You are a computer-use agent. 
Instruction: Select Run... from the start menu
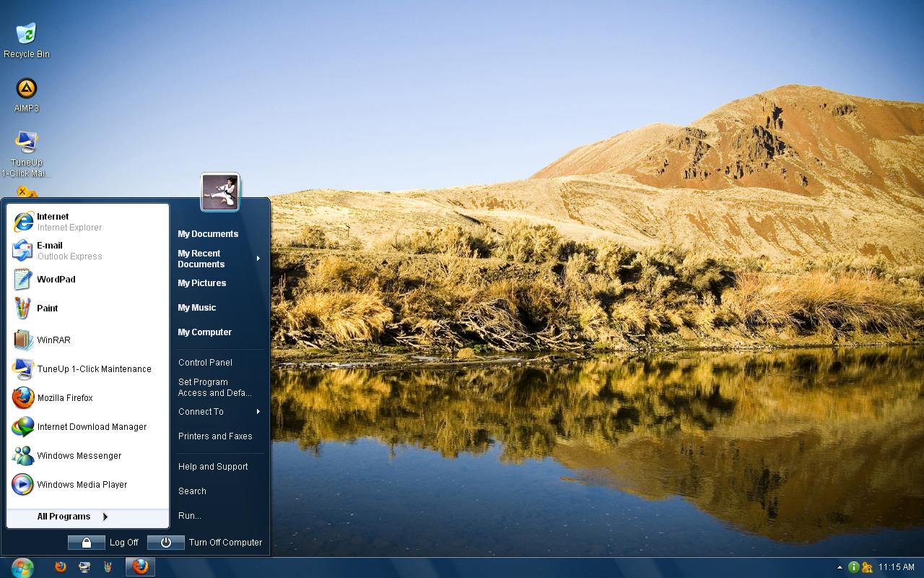point(189,515)
